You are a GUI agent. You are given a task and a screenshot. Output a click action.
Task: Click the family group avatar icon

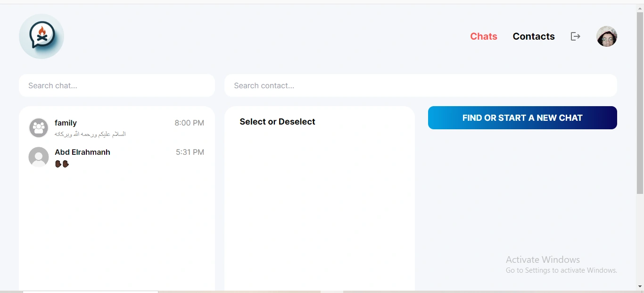(x=39, y=128)
